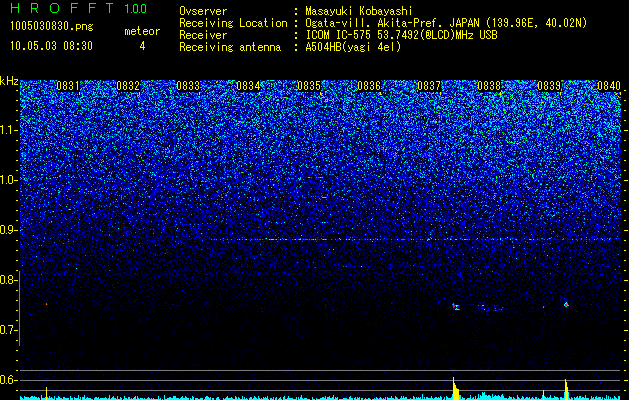
Task: Click the Receiving antenna field label
Action: 230,47
